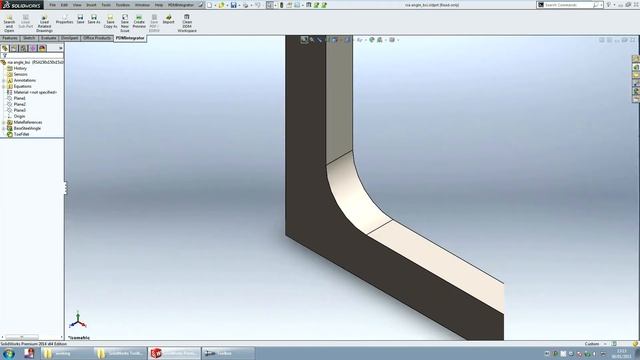Click Edit Appearance sphere icon
This screenshot has width=640, height=360.
pyautogui.click(x=372, y=40)
